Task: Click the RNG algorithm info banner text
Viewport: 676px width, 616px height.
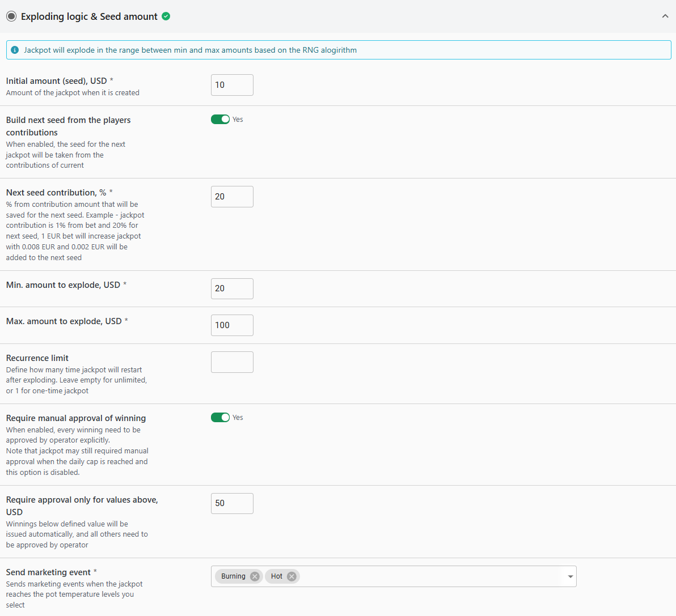Action: point(190,50)
